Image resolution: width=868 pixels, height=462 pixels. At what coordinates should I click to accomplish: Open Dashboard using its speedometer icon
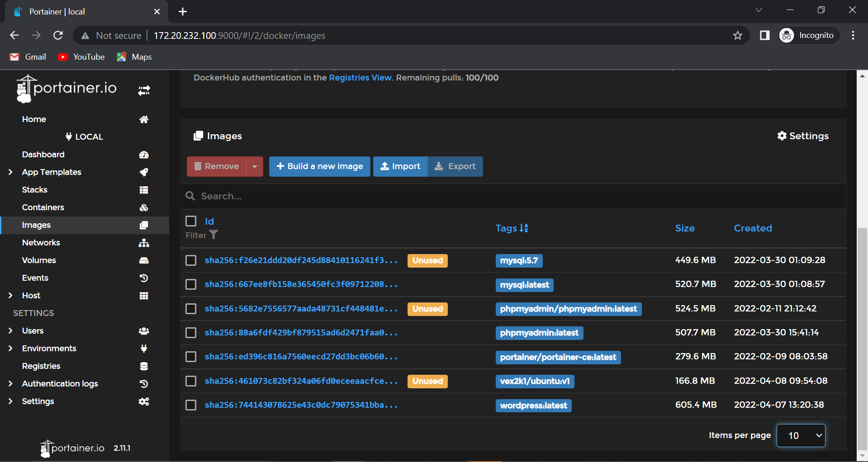[143, 155]
